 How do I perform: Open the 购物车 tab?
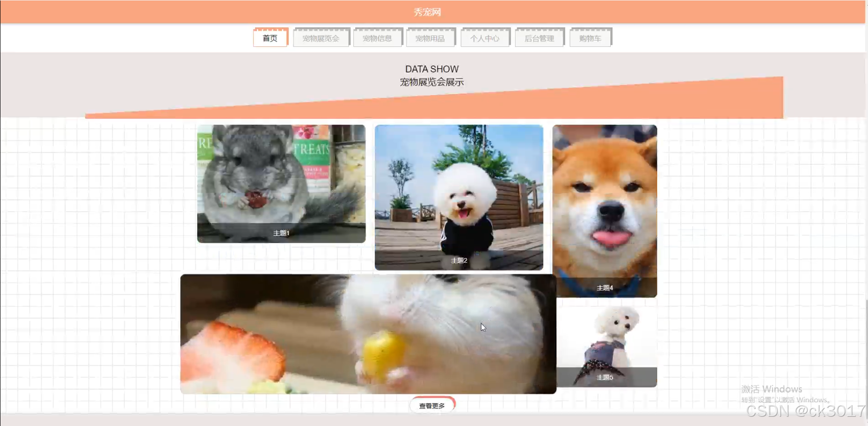tap(591, 38)
